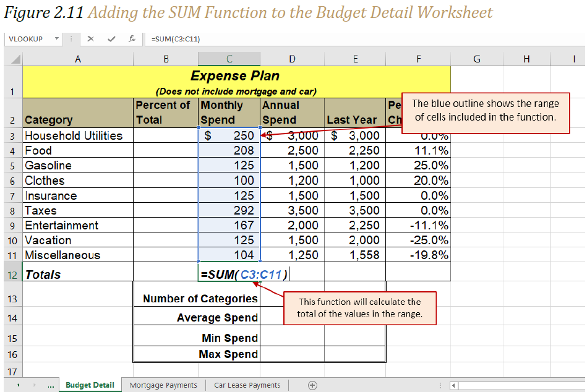This screenshot has width=587, height=392.
Task: Click the Max Spend label cell
Action: coord(197,354)
